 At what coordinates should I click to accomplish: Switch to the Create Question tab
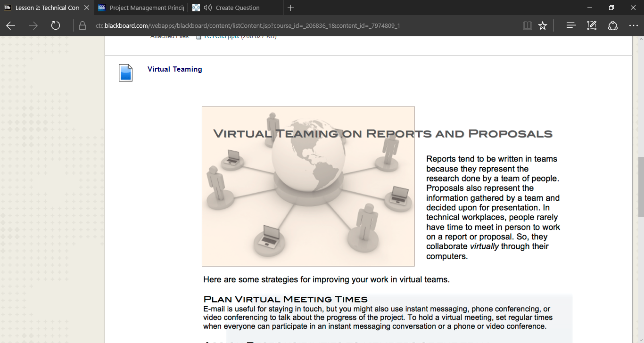(x=238, y=8)
